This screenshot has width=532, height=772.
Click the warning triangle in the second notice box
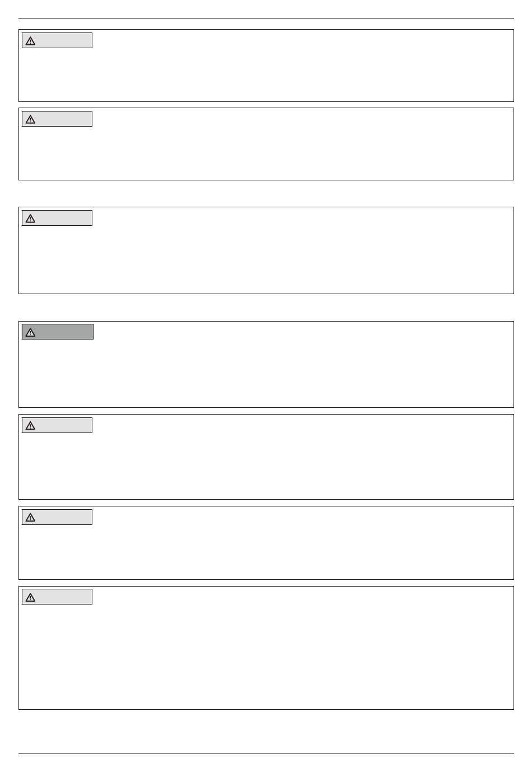coord(30,119)
